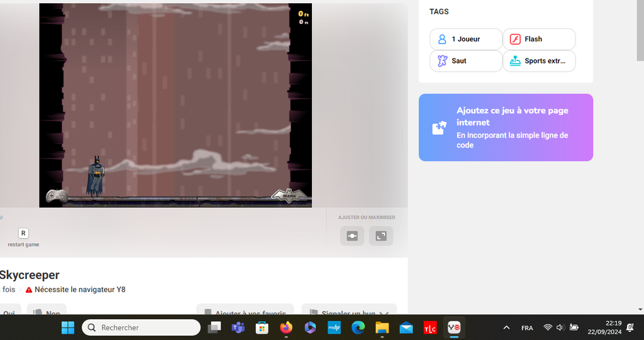Click the Rechercher taskbar search field
This screenshot has width=644, height=340.
click(x=141, y=327)
